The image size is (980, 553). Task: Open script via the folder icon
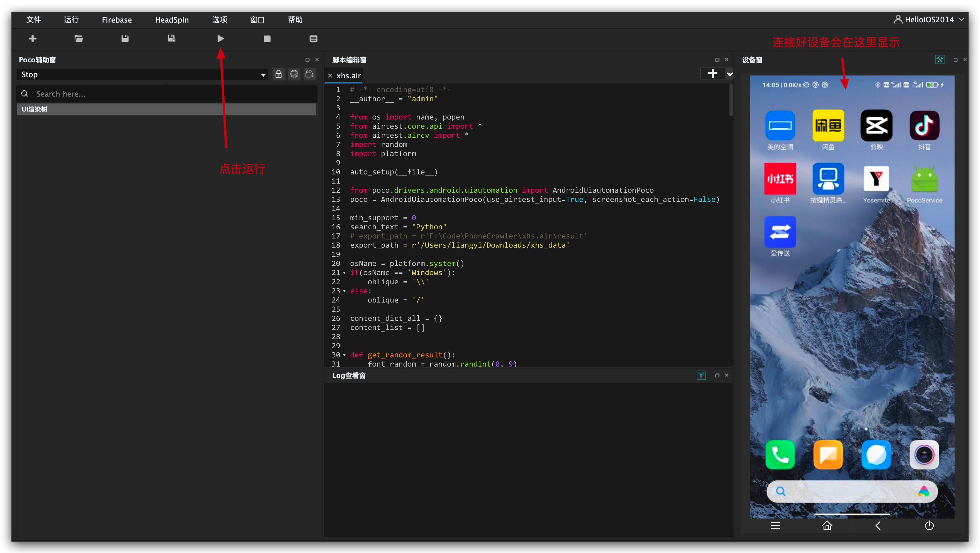coord(79,38)
